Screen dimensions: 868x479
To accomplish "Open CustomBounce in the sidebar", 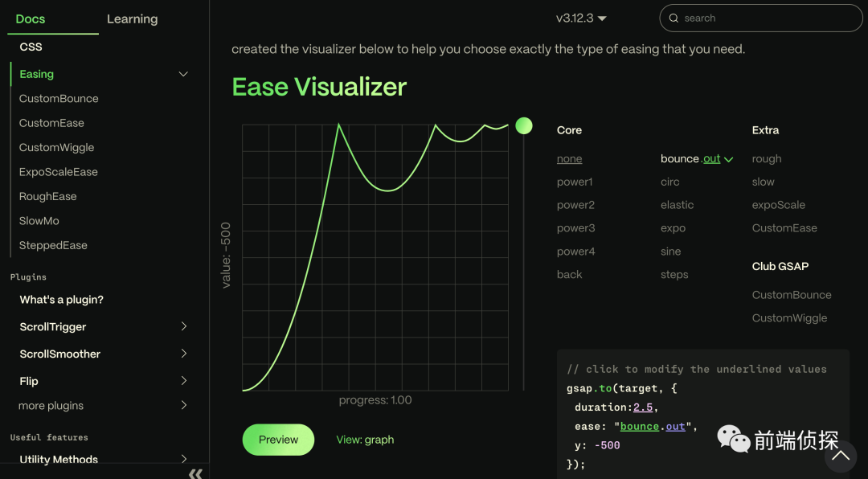I will 59,99.
